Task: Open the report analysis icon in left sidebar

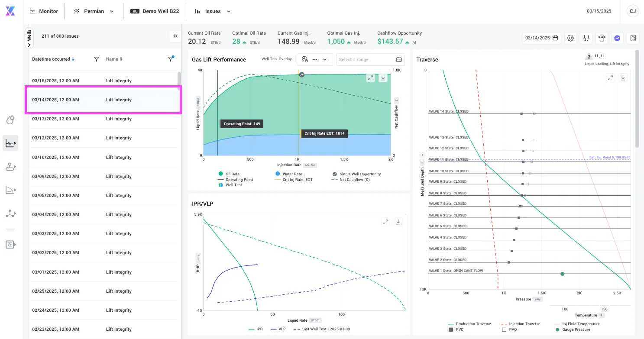Action: (10, 245)
